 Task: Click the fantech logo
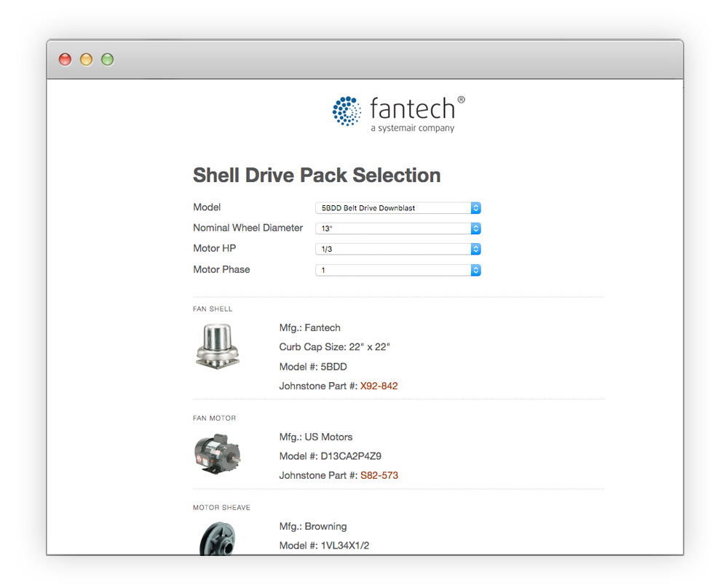click(x=399, y=114)
